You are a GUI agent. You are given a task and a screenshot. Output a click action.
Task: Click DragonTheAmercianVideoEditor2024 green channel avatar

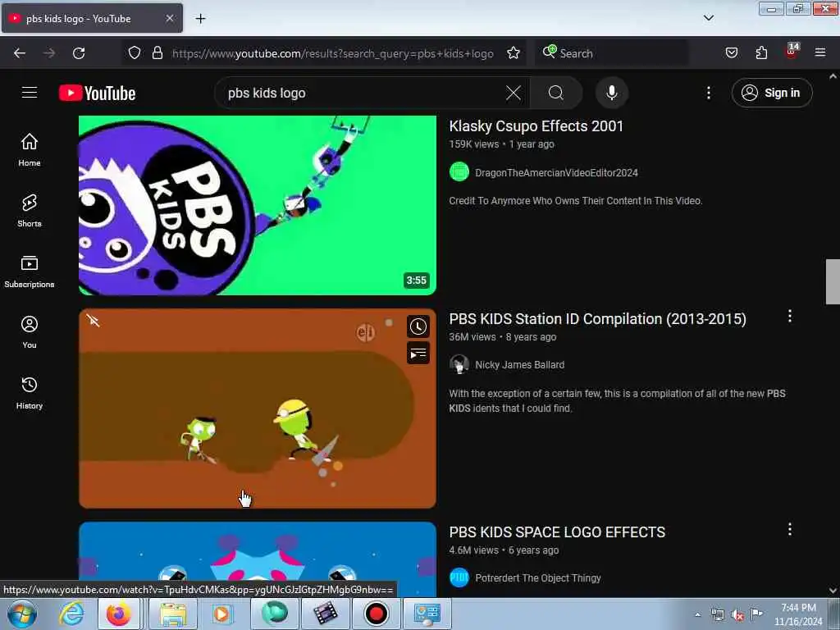(x=459, y=172)
